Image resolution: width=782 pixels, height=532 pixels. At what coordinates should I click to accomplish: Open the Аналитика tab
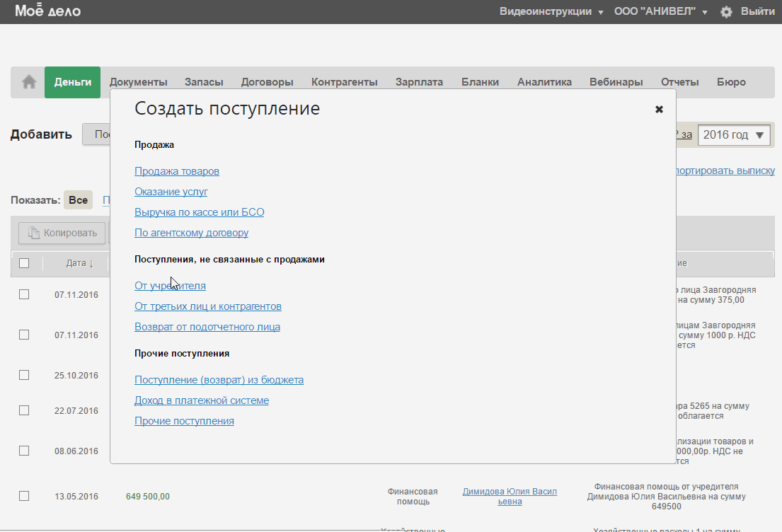[544, 82]
